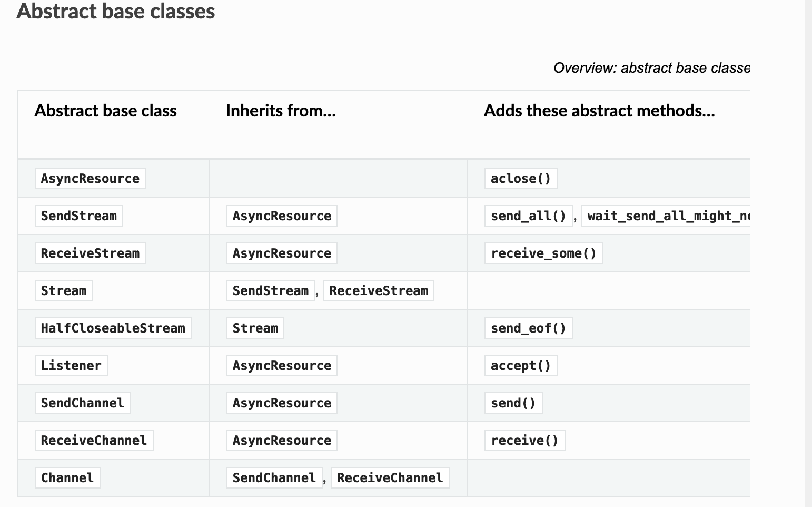
Task: Open ReceiveChannel class in the first column
Action: click(94, 441)
